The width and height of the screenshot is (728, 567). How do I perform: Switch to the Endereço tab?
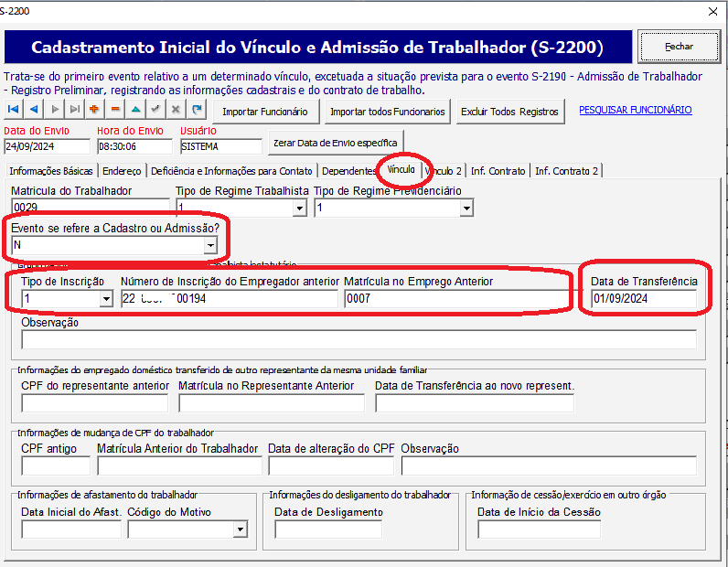point(122,171)
